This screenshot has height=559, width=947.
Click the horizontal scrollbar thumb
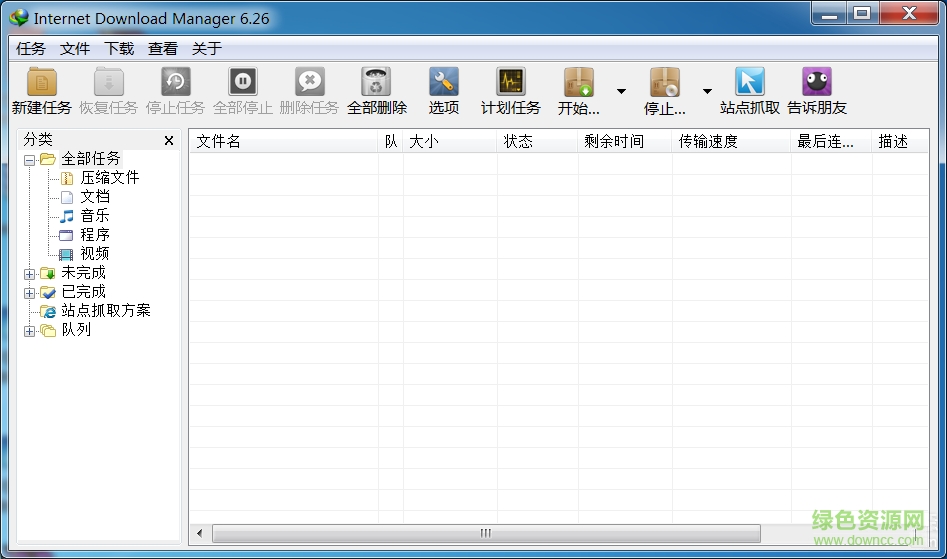pos(486,533)
